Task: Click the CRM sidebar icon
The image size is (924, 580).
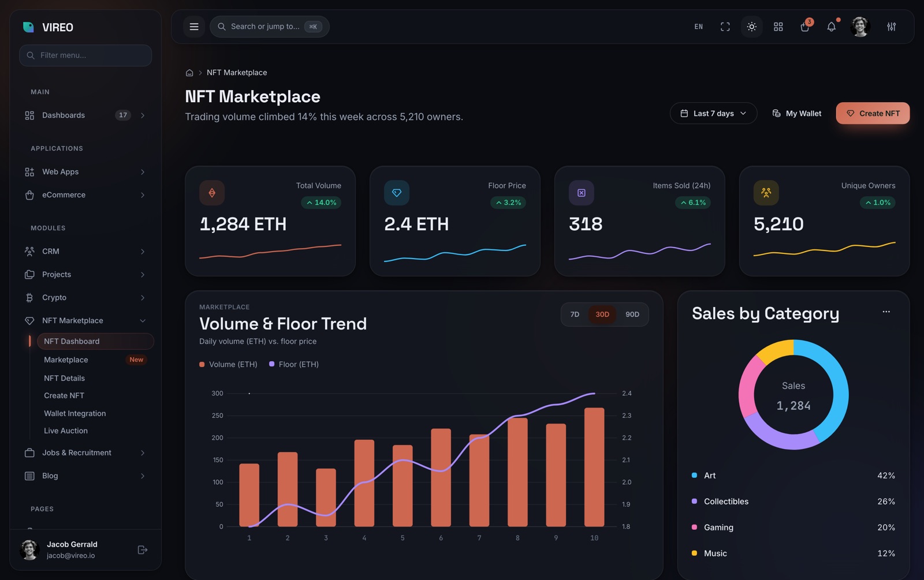Action: point(29,252)
